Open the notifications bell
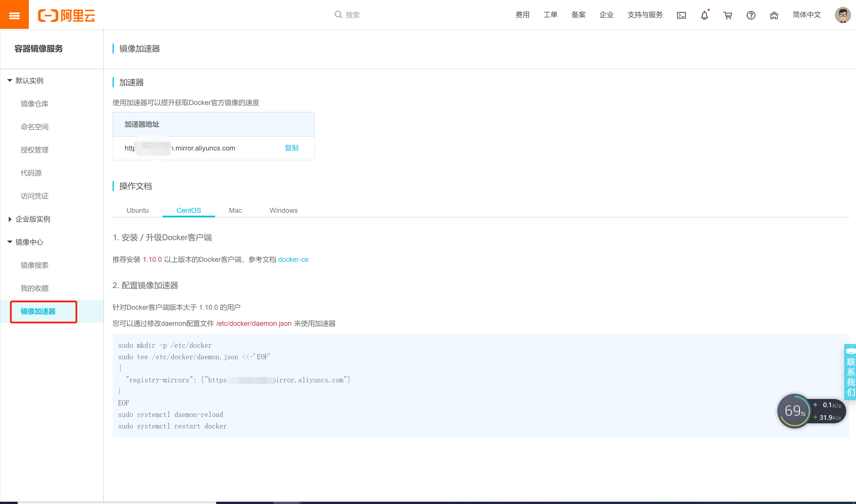Screen dimensions: 856x504 click(704, 15)
